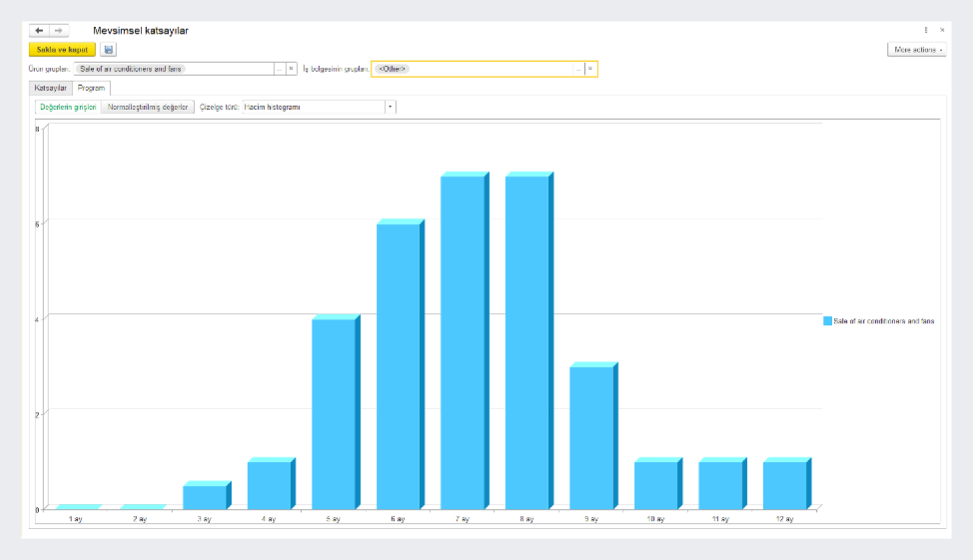The image size is (973, 560).
Task: Click the forward navigation arrow
Action: (x=59, y=31)
